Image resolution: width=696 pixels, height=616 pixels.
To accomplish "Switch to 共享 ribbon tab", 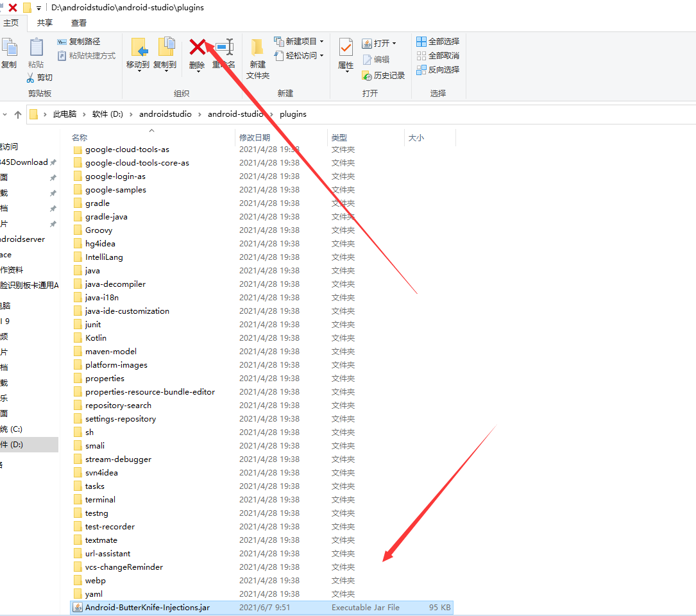I will pyautogui.click(x=45, y=23).
